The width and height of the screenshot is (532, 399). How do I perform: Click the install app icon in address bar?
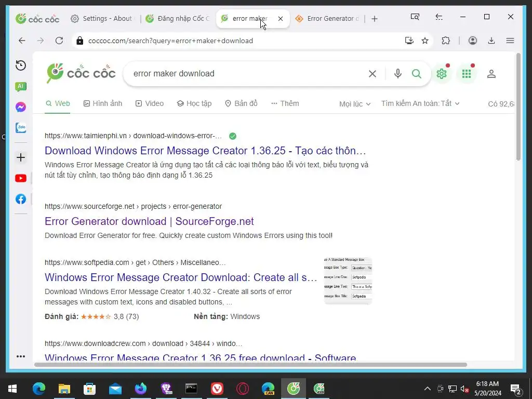click(409, 41)
